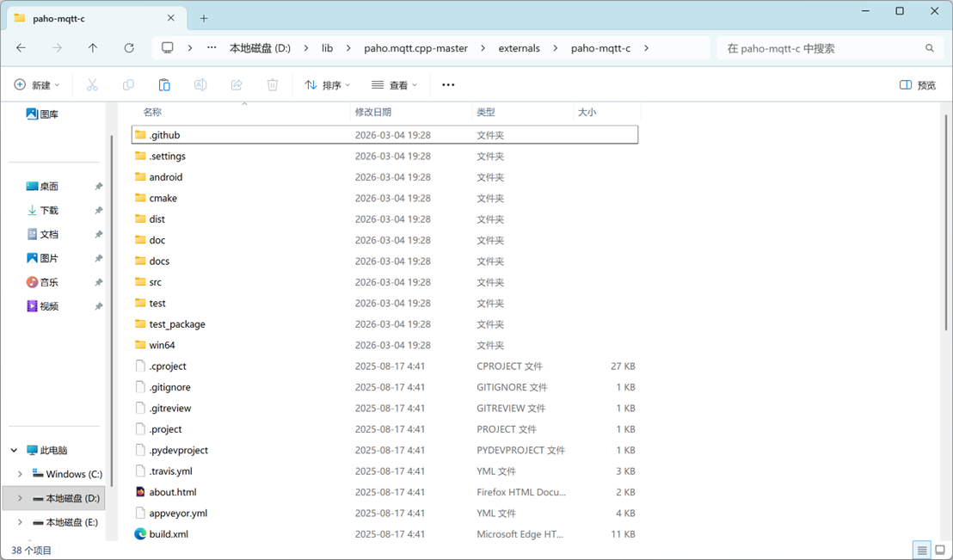Click the PC monitor icon in address bar
Image resolution: width=953 pixels, height=560 pixels.
(x=167, y=48)
